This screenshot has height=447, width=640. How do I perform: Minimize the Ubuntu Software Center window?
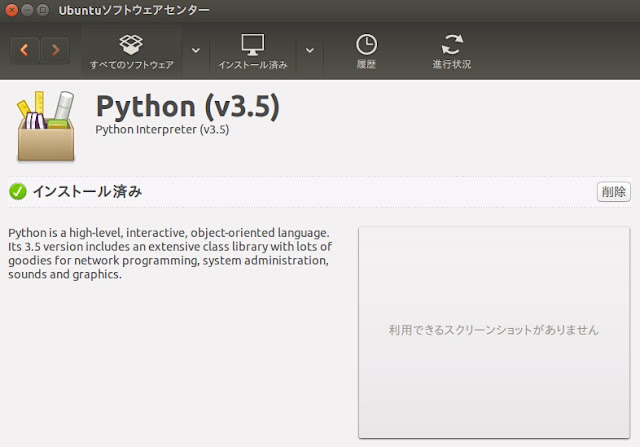click(x=27, y=10)
